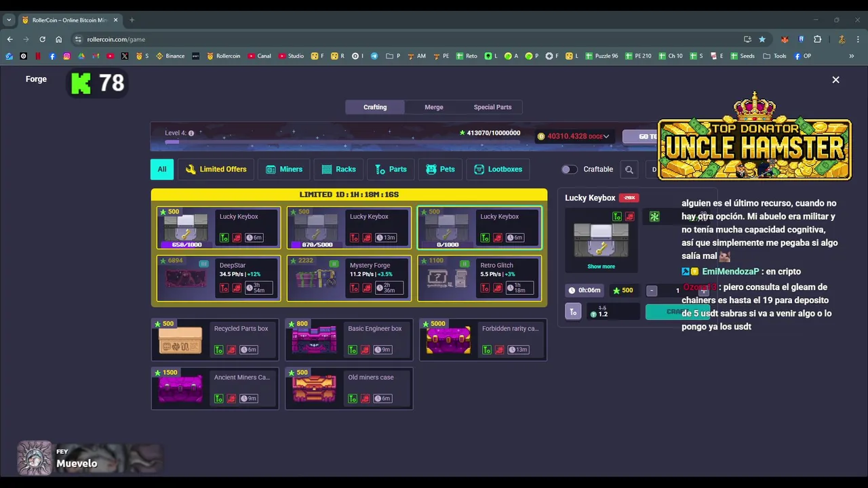Open Chrome home page button
The width and height of the screenshot is (868, 488).
58,39
